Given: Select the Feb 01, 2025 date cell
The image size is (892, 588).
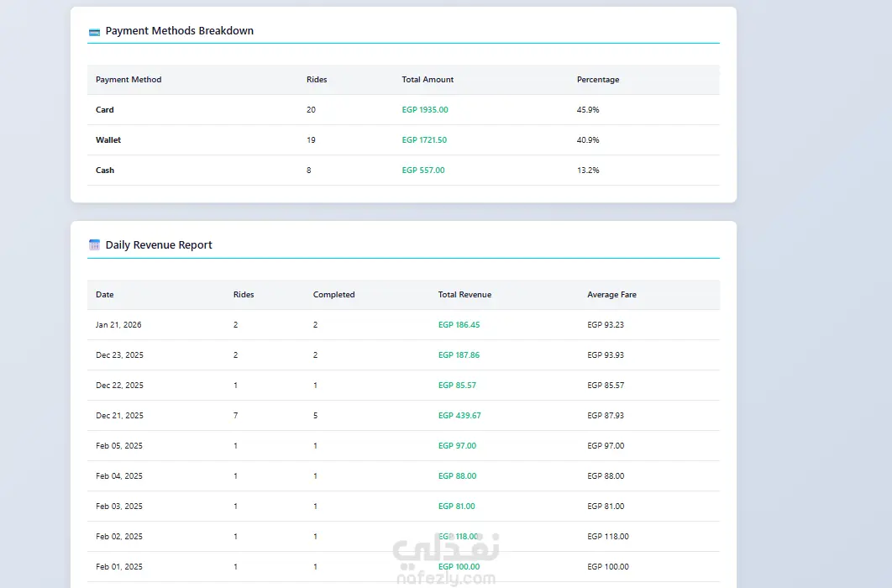Looking at the screenshot, I should click(119, 566).
